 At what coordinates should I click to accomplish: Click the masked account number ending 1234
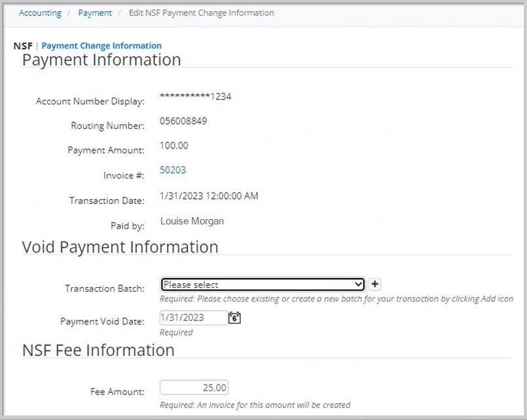(195, 96)
